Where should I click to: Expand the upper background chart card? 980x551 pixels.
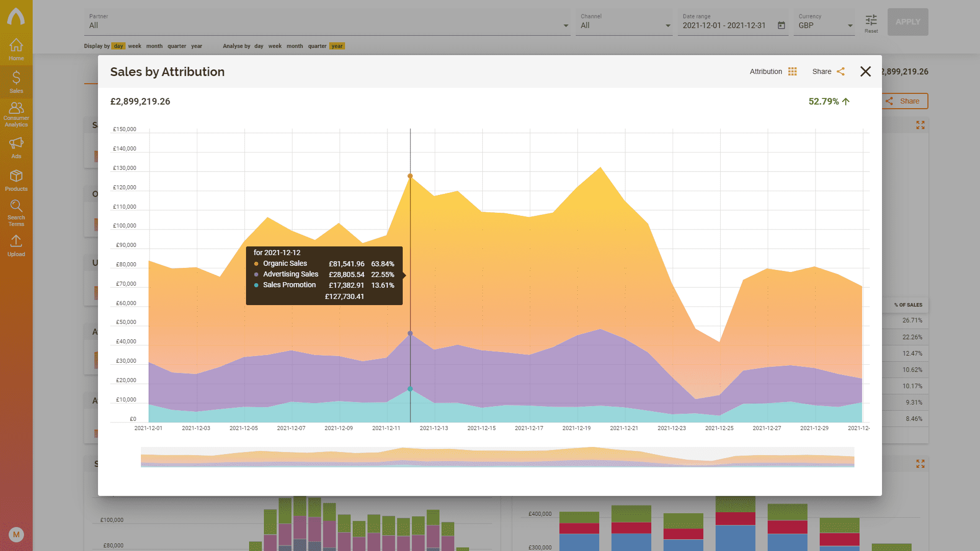920,125
